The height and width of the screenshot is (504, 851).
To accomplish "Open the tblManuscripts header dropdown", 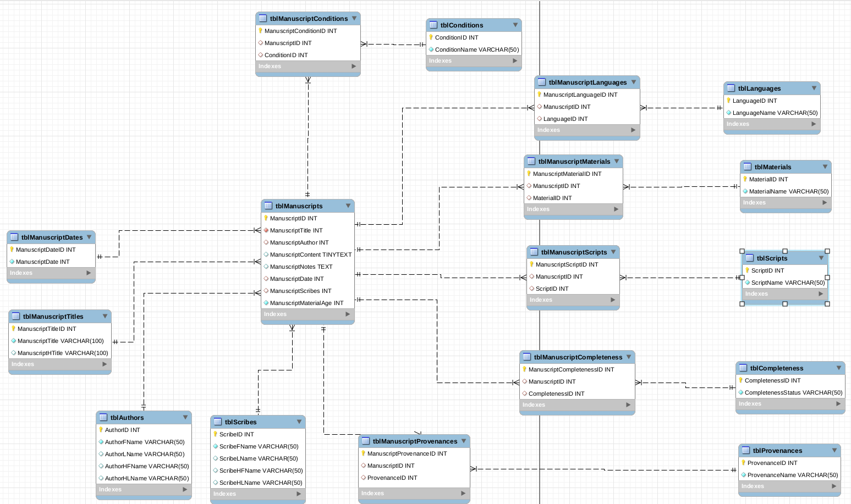I will (x=348, y=206).
